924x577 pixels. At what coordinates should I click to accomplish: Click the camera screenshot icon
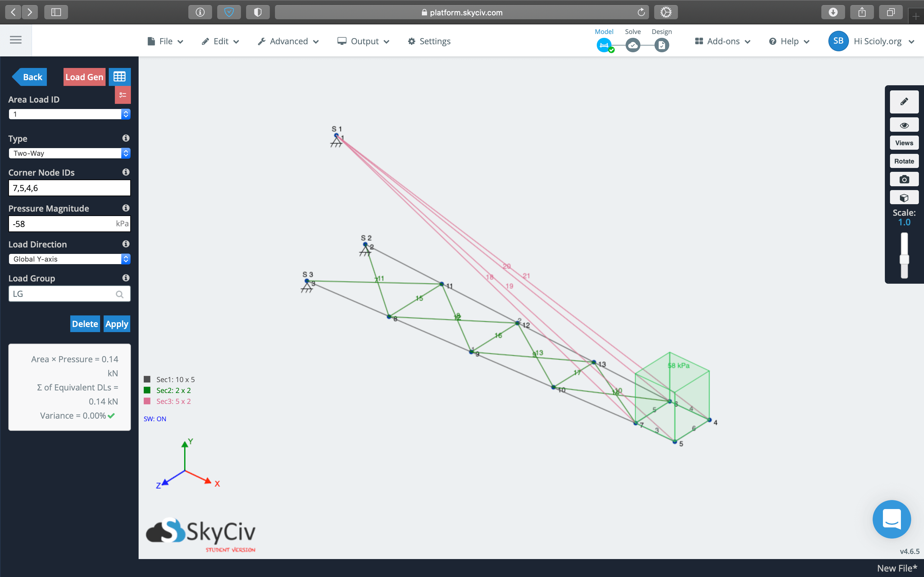point(904,180)
